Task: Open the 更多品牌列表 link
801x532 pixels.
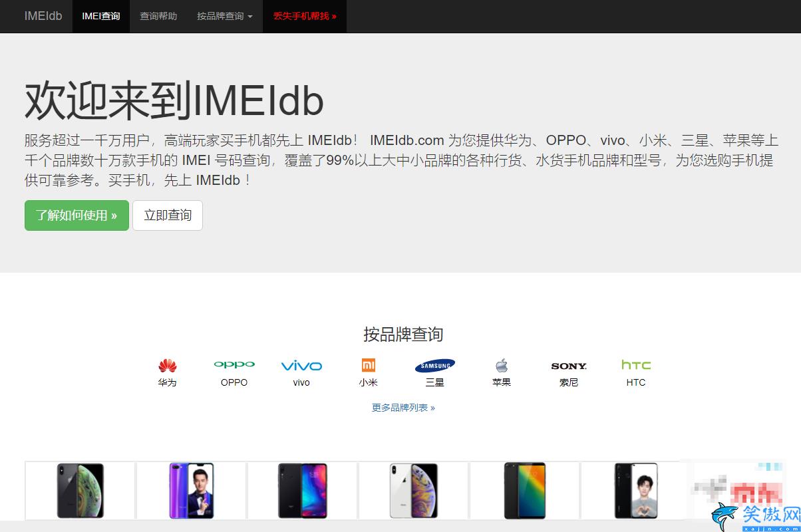Action: (403, 408)
